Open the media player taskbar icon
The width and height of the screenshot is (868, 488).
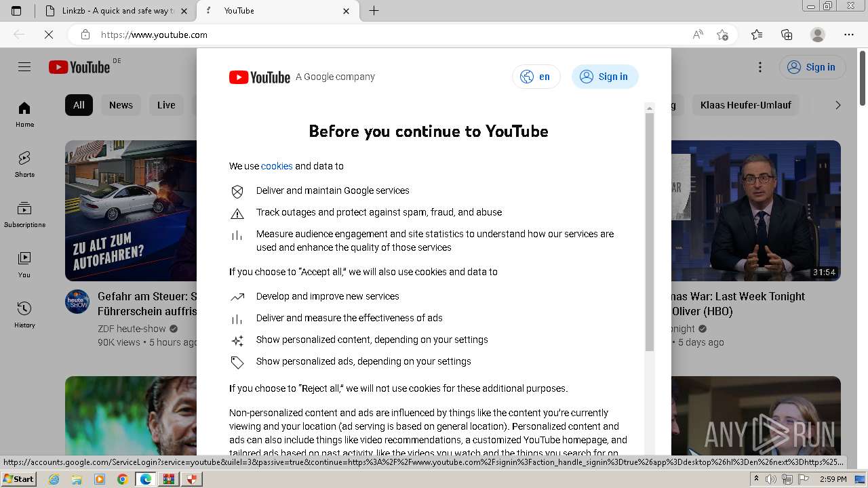[100, 479]
